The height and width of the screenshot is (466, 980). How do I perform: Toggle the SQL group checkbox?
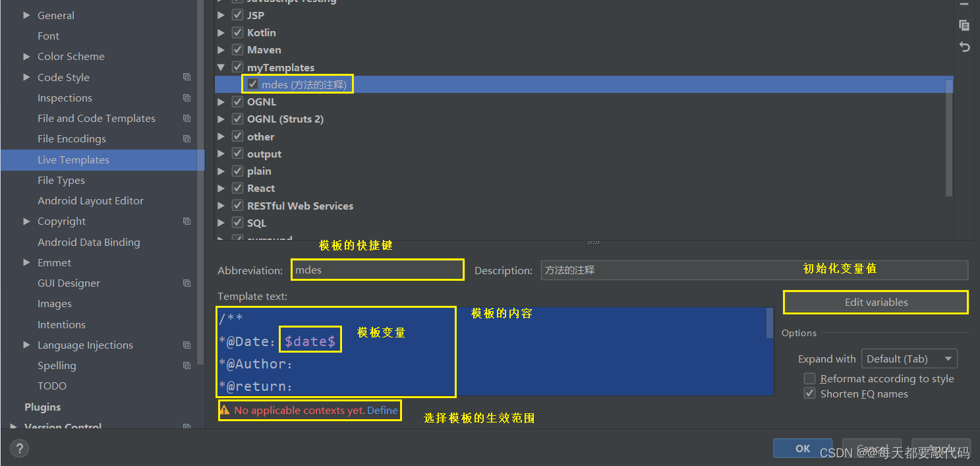238,223
